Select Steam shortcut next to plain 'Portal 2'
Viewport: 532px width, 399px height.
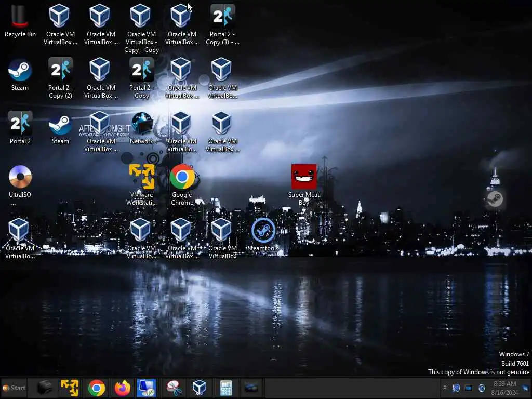(x=60, y=128)
